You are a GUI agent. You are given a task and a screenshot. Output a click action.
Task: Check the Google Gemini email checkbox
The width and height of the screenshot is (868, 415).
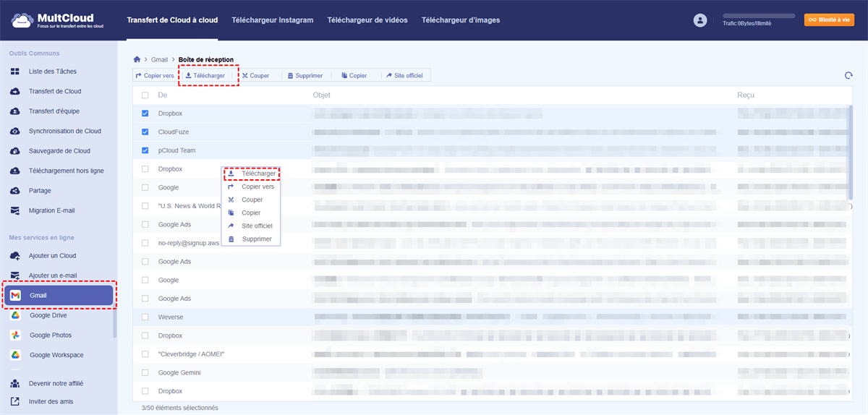(145, 372)
